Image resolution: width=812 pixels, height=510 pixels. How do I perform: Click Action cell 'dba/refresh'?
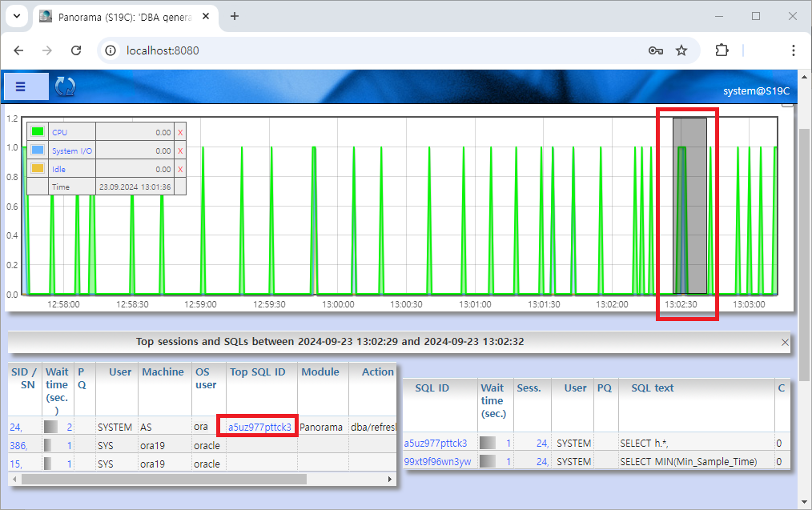click(x=373, y=428)
